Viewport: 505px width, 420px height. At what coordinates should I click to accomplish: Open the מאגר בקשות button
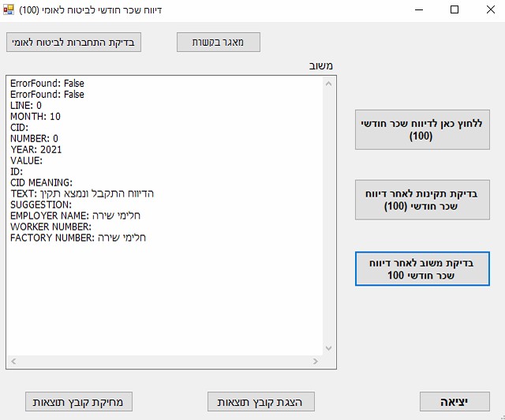219,42
